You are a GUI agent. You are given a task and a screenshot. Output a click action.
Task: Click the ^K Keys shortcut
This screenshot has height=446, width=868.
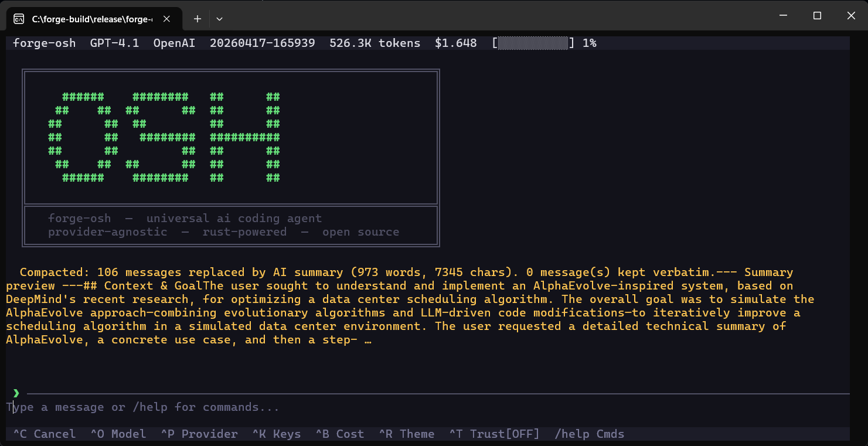pyautogui.click(x=277, y=434)
